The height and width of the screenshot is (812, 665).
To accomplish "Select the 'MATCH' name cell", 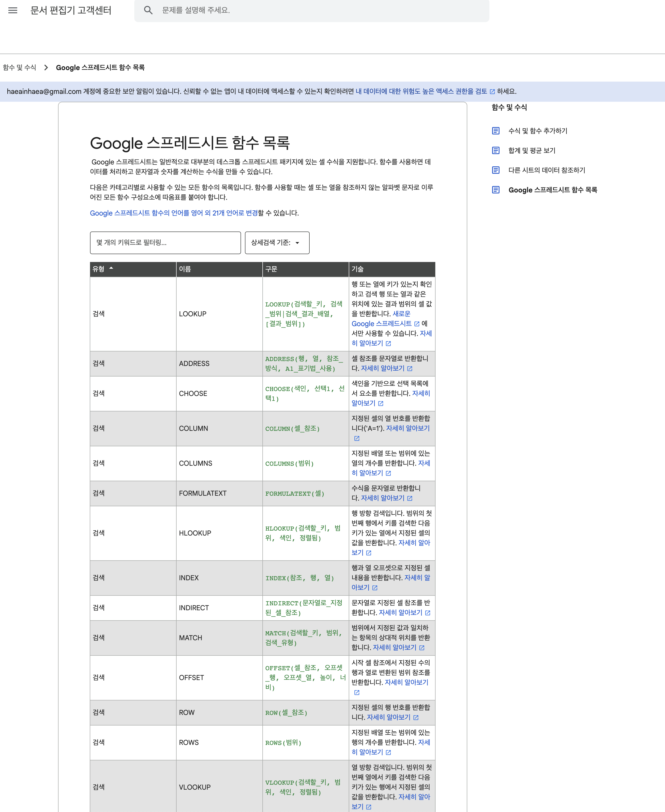I will point(219,638).
